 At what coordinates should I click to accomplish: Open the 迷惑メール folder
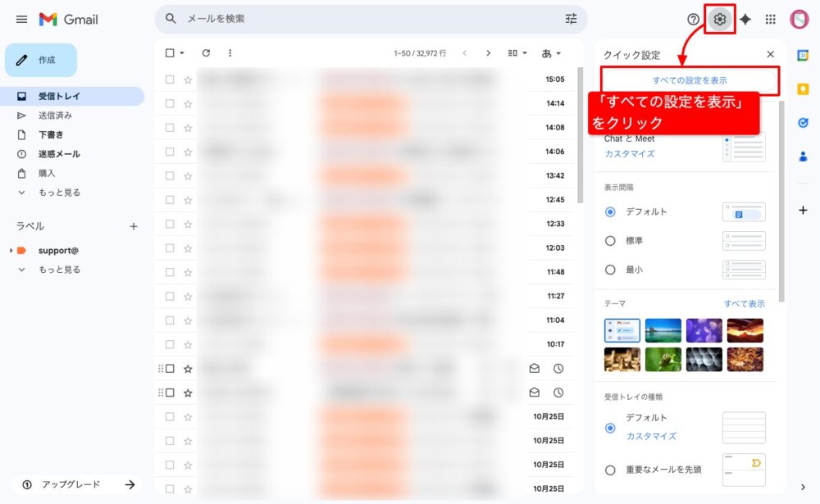59,154
